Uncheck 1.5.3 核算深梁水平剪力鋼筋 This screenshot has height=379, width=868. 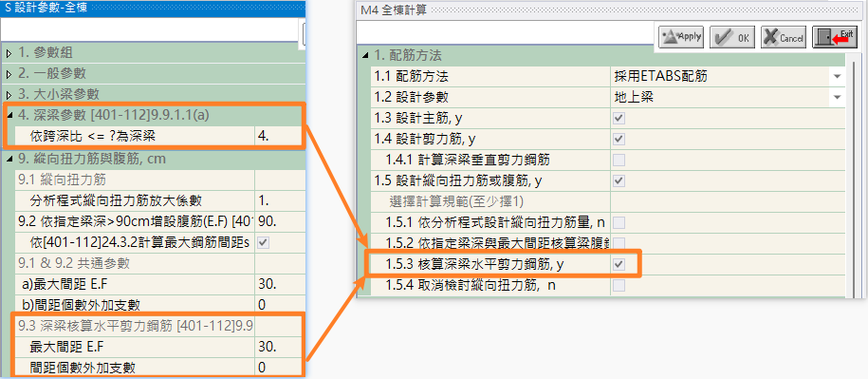(x=619, y=265)
